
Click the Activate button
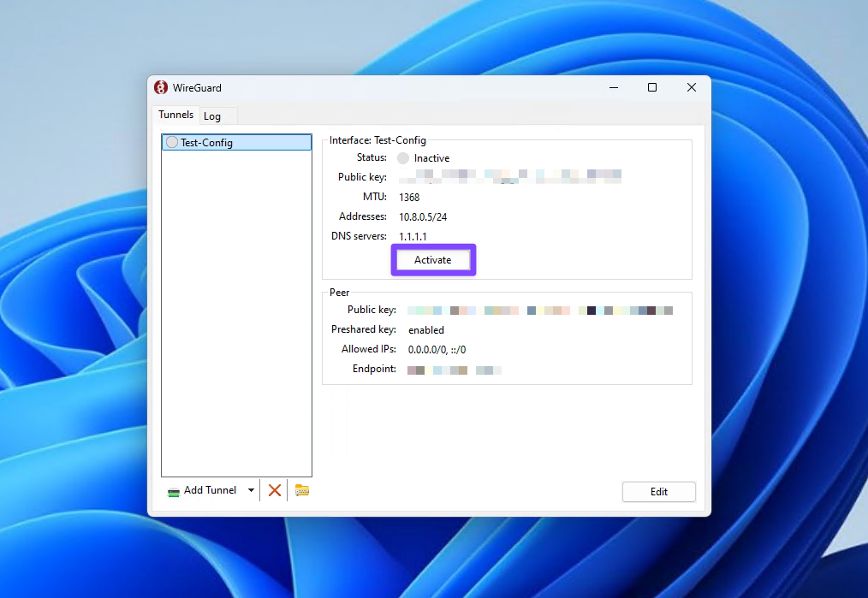(433, 260)
